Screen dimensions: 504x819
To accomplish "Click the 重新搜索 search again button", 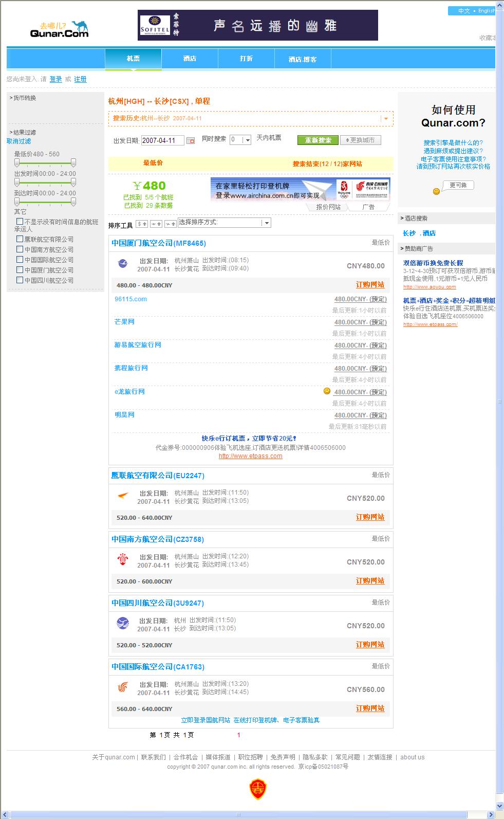I will [318, 140].
